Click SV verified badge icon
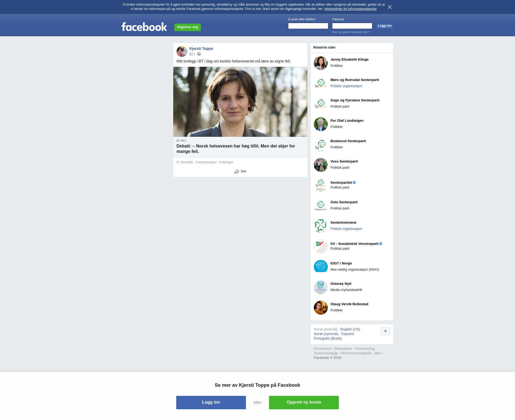515x420 pixels. [x=381, y=244]
